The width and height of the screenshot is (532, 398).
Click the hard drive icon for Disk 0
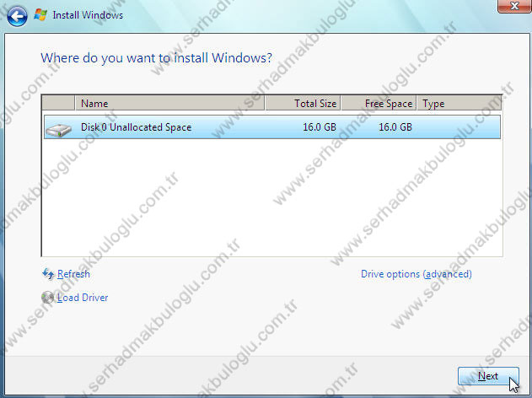pos(59,128)
